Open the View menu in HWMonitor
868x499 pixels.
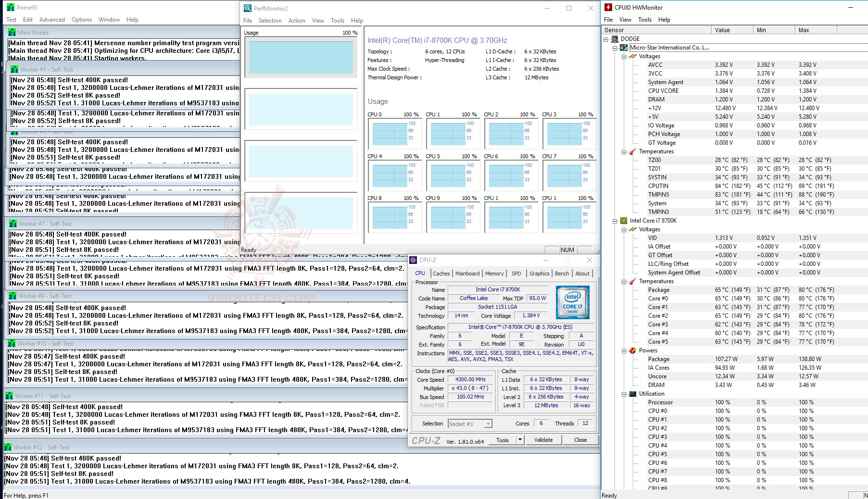tap(625, 20)
